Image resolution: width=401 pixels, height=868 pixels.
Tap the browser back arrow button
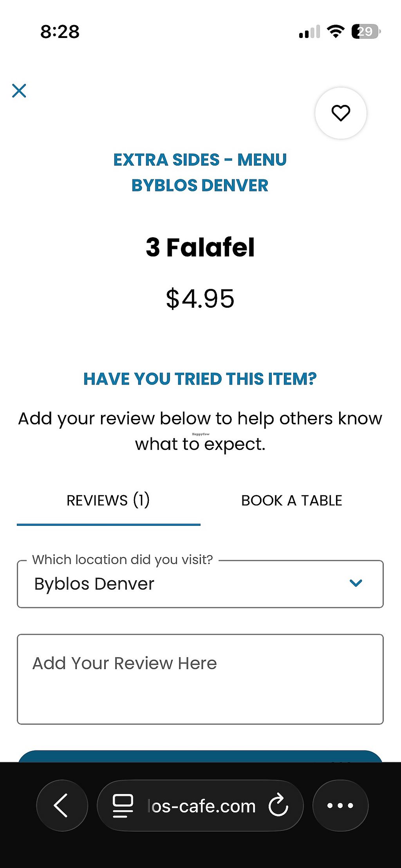pyautogui.click(x=61, y=805)
